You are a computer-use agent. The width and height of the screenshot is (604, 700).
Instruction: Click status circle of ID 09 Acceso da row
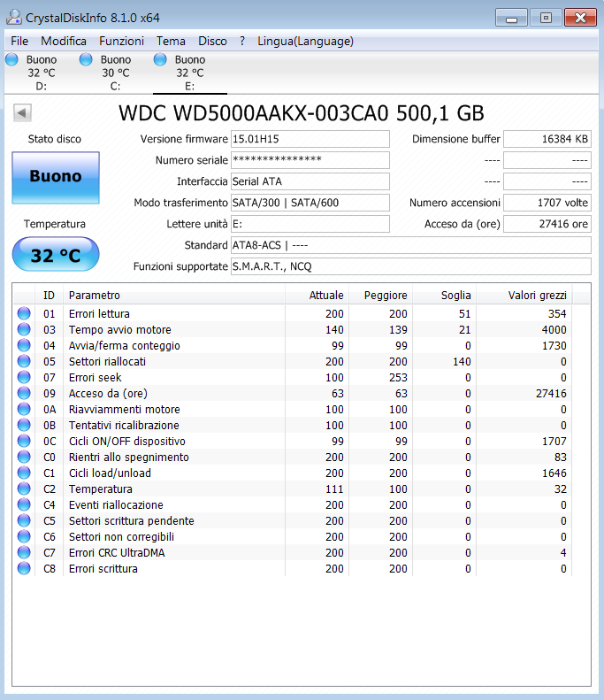[x=24, y=393]
